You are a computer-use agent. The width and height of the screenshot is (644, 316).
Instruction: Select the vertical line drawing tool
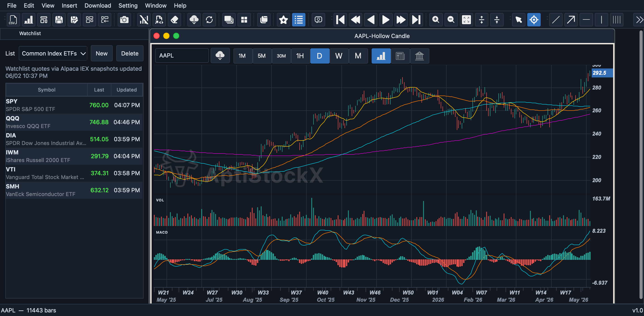click(602, 19)
